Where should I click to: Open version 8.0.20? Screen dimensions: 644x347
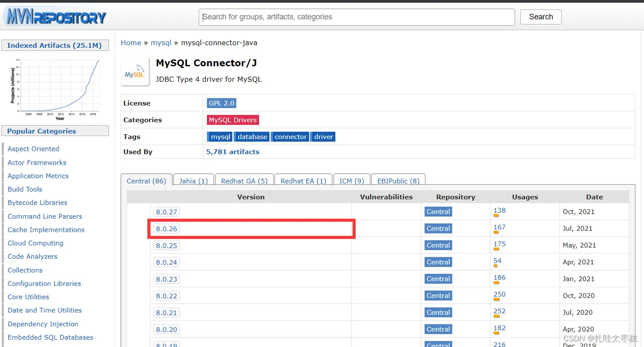[167, 330]
